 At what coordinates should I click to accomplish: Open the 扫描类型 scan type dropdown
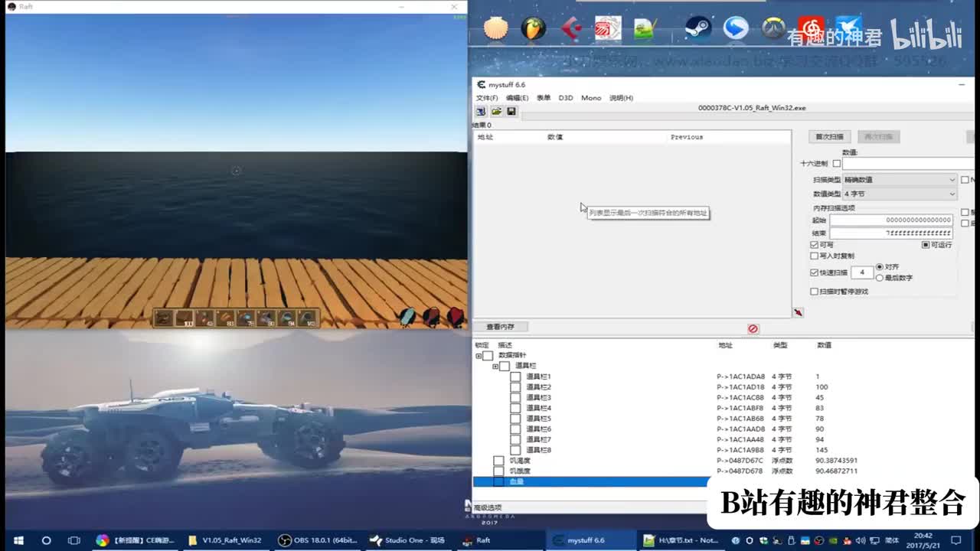point(900,180)
